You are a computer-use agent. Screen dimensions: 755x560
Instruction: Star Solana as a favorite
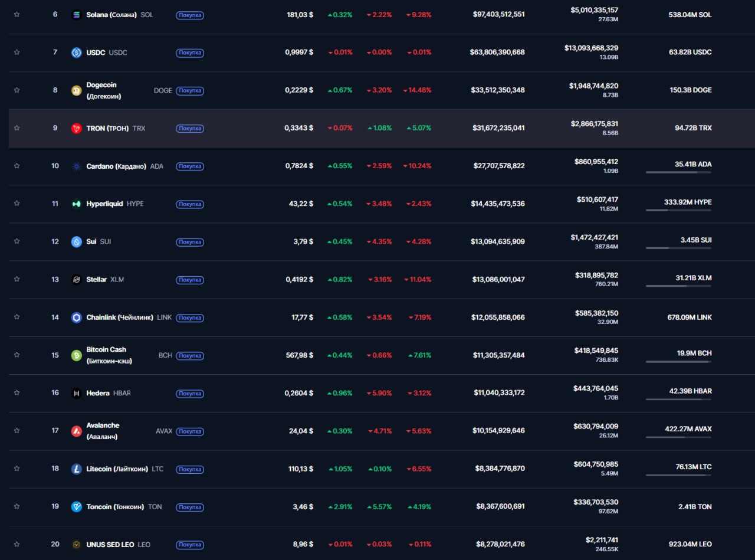(x=17, y=14)
